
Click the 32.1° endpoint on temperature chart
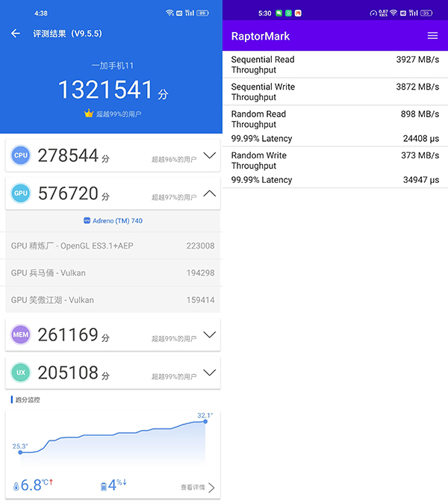pos(205,422)
